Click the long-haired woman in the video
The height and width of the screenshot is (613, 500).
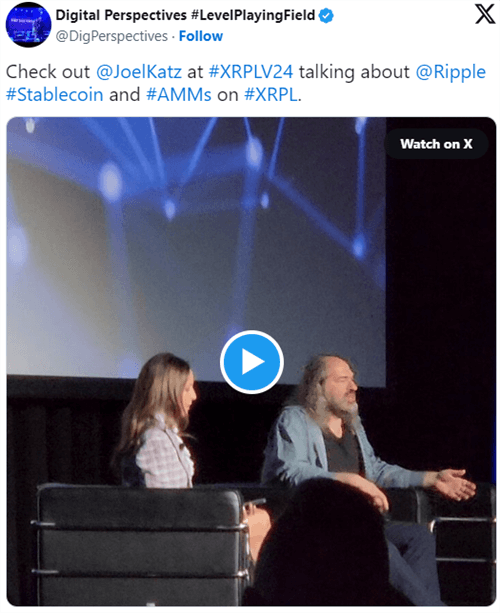pyautogui.click(x=160, y=420)
